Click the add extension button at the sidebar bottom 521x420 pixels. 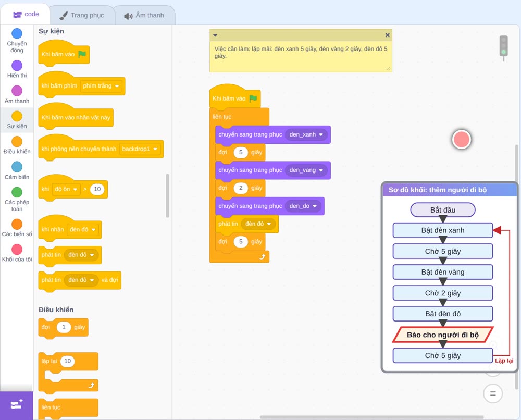pyautogui.click(x=17, y=405)
